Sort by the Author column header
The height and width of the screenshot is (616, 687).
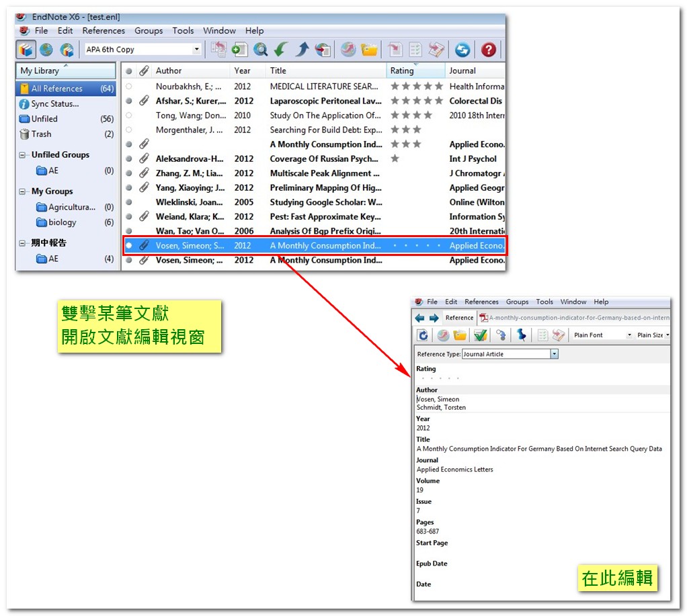[191, 71]
